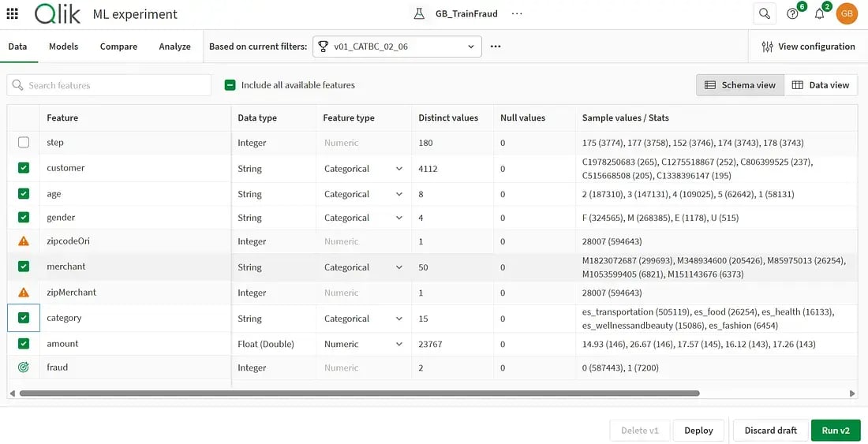Open the v01_CATBC_02_06 model filter dropdown
The image size is (868, 444).
[x=397, y=47]
